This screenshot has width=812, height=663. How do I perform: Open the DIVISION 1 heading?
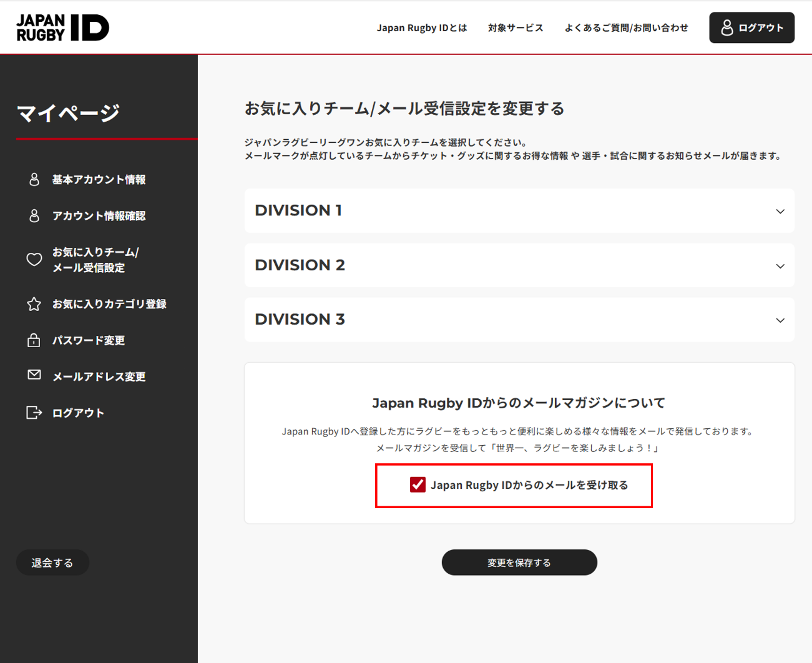(x=298, y=210)
